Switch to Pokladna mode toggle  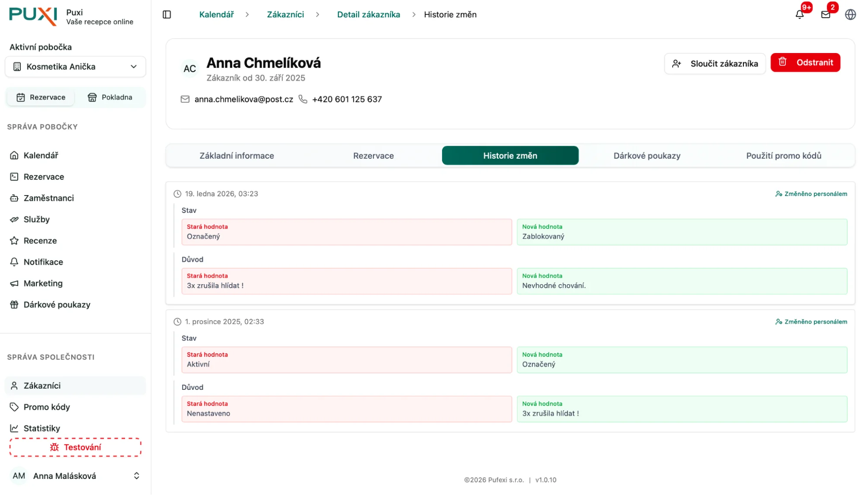point(110,97)
